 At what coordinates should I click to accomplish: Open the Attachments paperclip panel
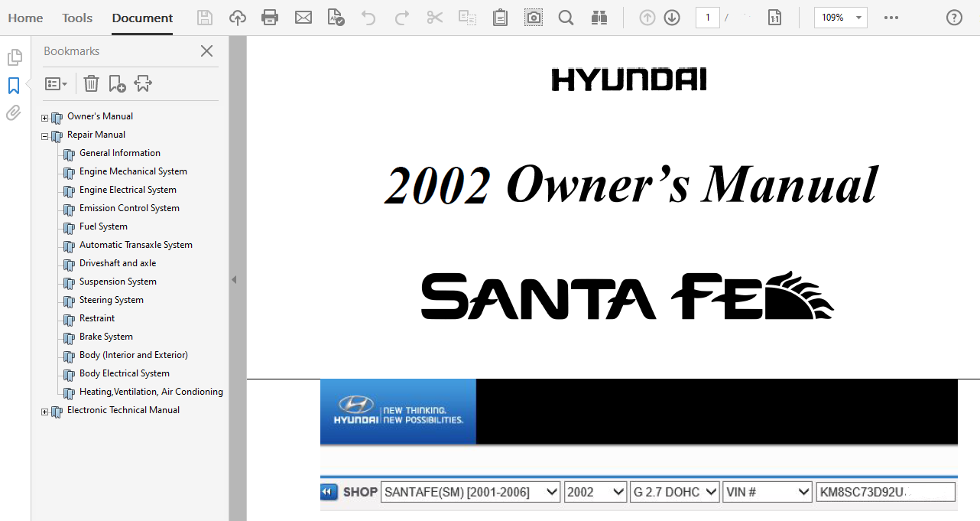point(14,113)
